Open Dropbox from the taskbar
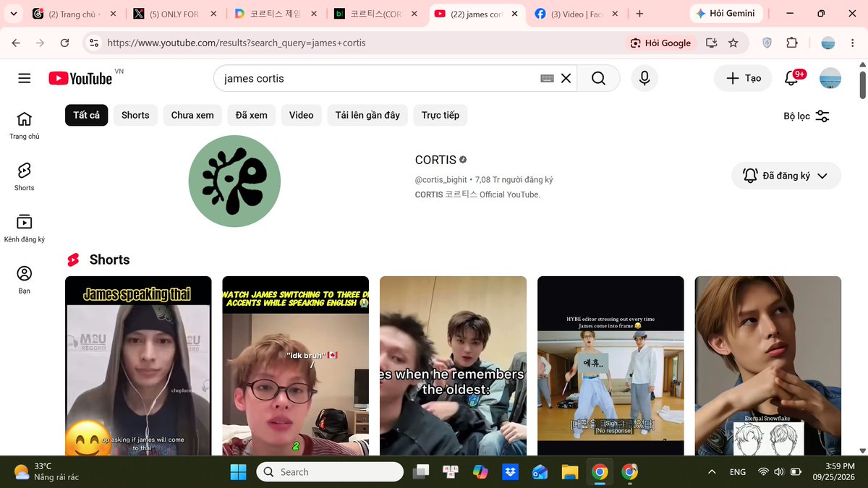This screenshot has height=488, width=868. pyautogui.click(x=511, y=472)
